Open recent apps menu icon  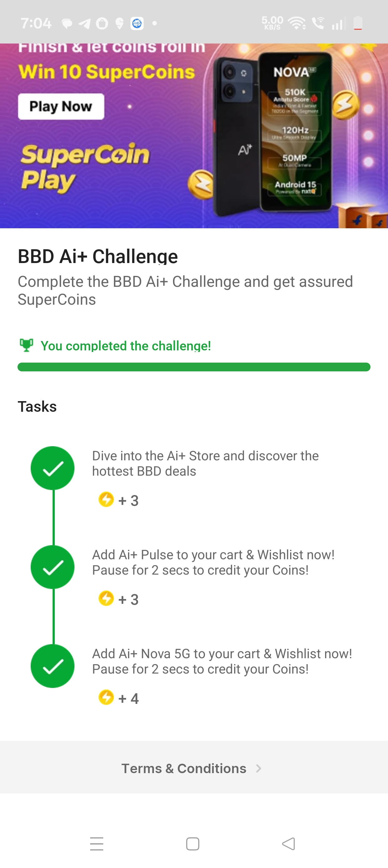[97, 844]
